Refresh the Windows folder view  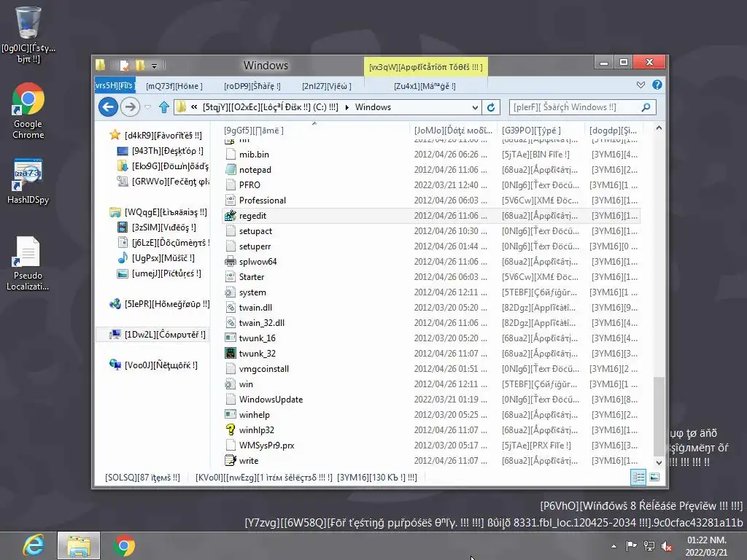click(491, 107)
